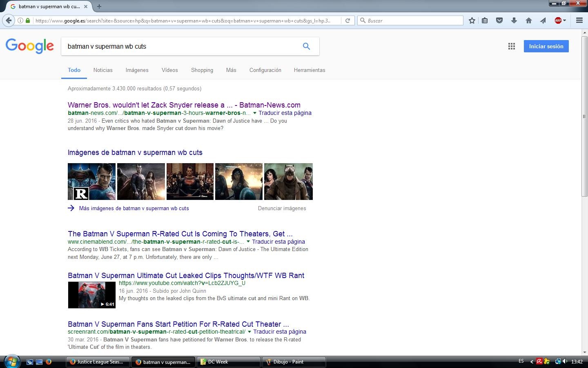Expand dropdown arrow beside screenrant.com URL
Image resolution: width=588 pixels, height=368 pixels.
point(249,332)
